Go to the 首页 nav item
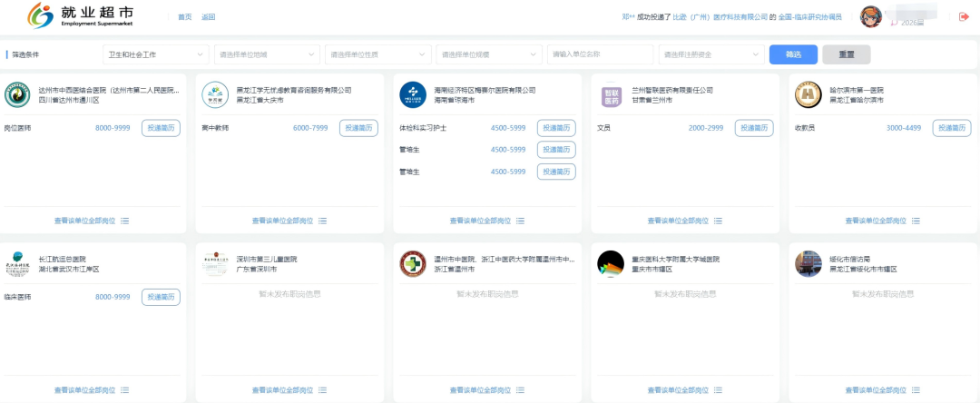The height and width of the screenshot is (403, 980). (185, 17)
